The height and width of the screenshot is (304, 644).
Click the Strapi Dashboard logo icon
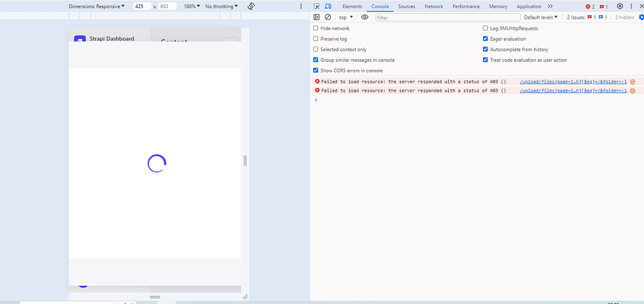[79, 40]
